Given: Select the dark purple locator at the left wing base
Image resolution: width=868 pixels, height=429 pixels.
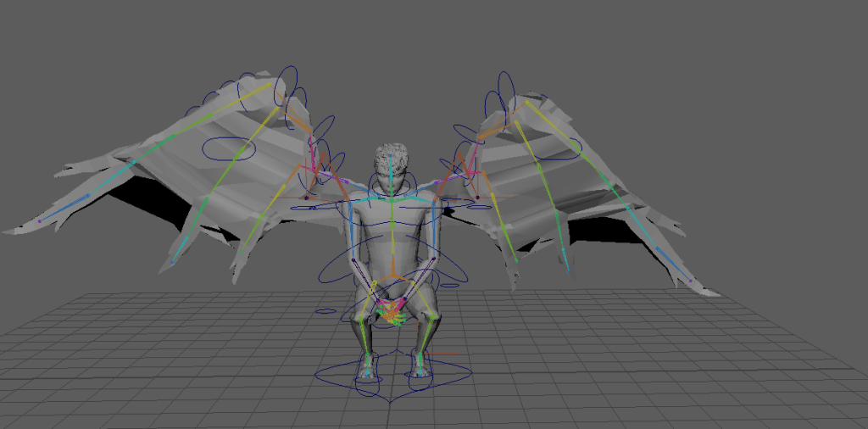Looking at the screenshot, I should click(306, 197).
